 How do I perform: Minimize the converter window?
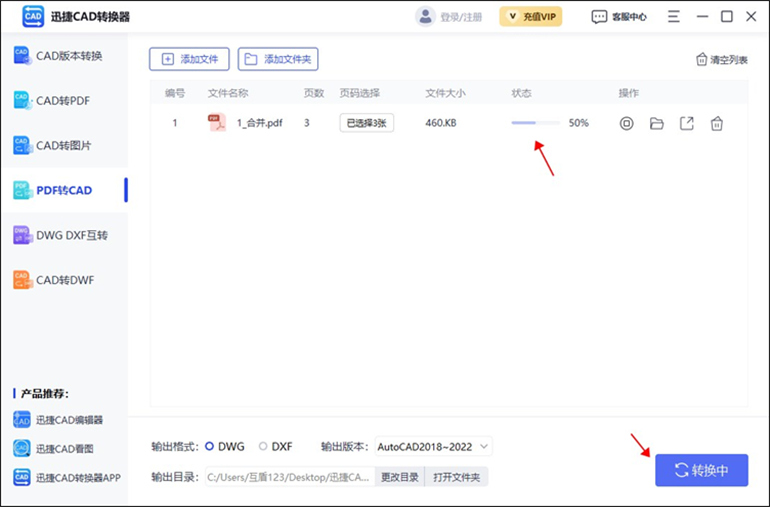(703, 17)
